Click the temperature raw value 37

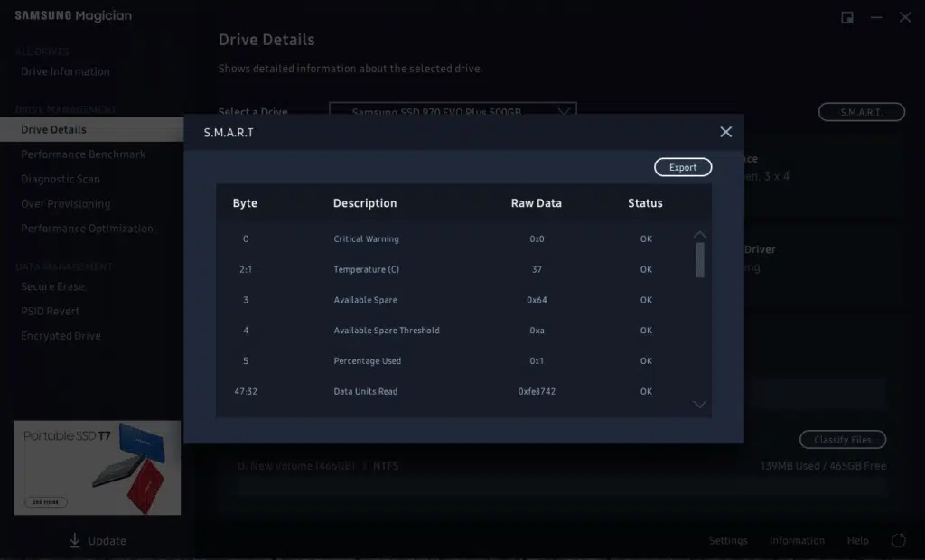click(x=537, y=270)
